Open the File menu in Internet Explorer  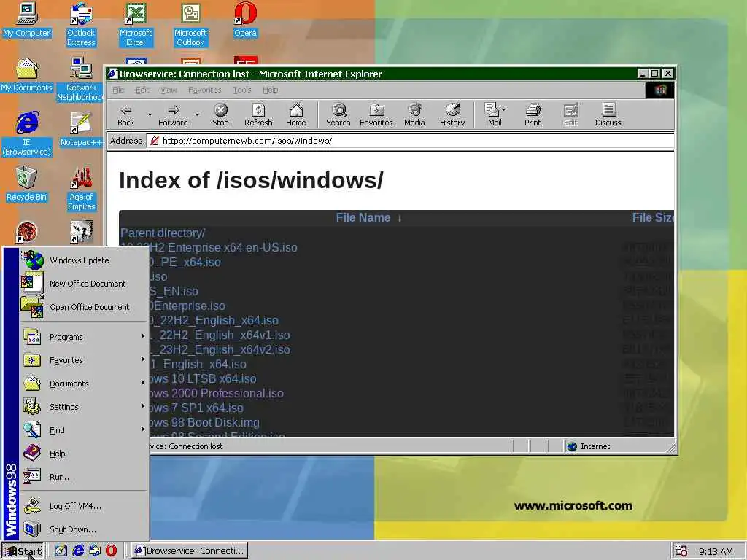click(x=118, y=90)
